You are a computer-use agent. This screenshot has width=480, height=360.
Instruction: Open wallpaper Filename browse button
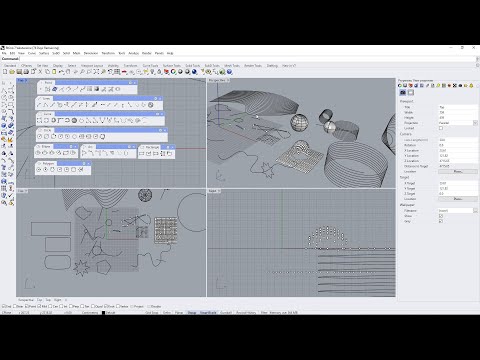475,211
